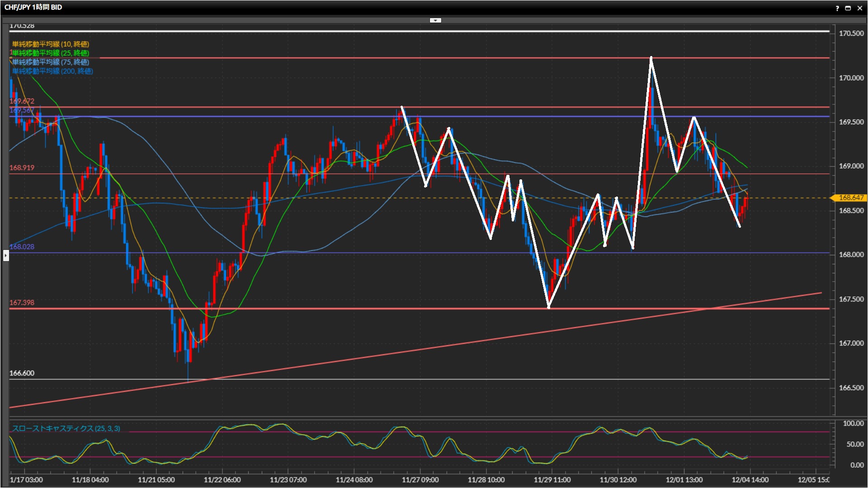The height and width of the screenshot is (488, 868).
Task: Expand the hidden toolbar via top arrow
Action: 435,20
